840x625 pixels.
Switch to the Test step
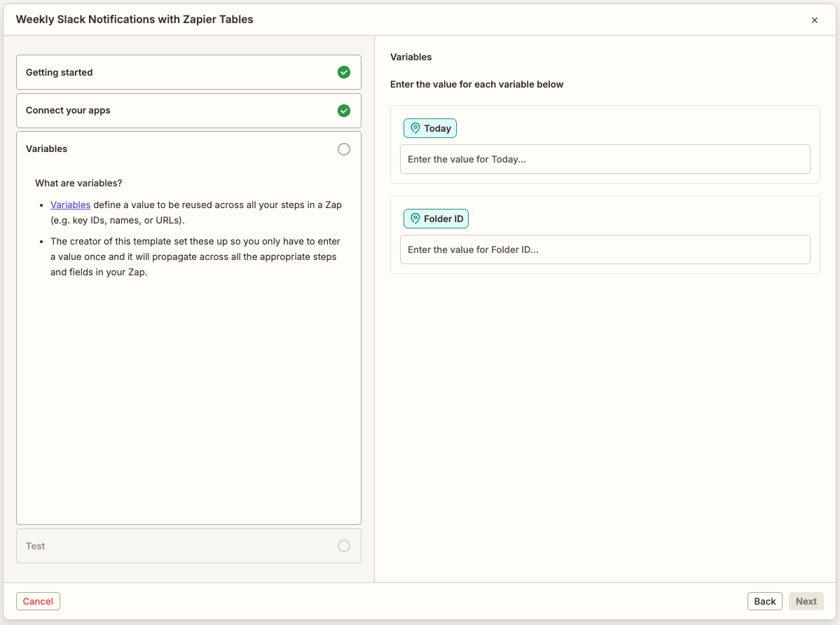coord(188,546)
